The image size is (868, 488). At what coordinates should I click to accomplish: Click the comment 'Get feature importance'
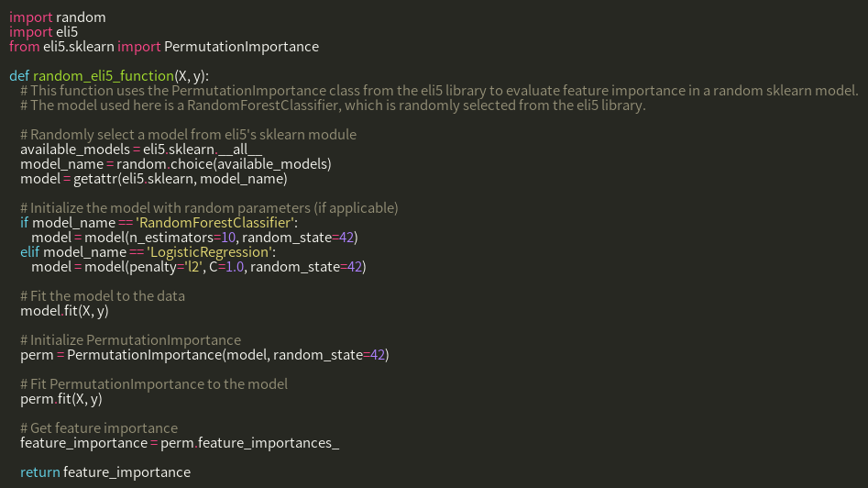99,428
